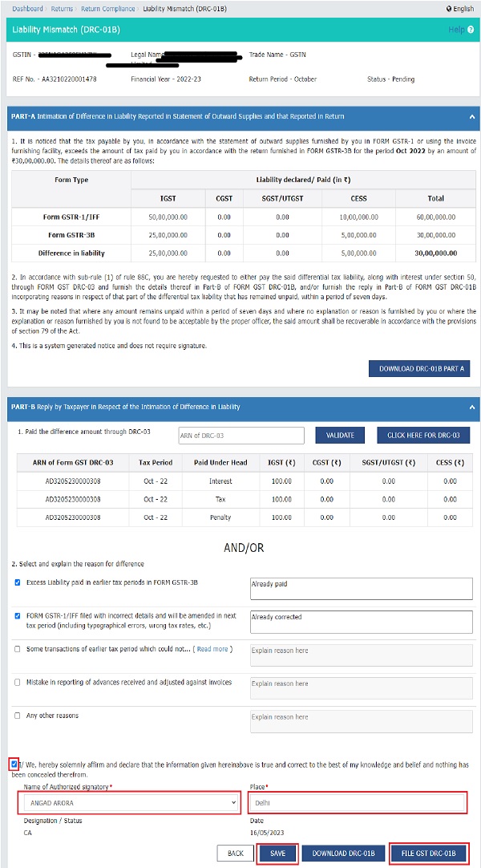Select the date 16/05/2023
The width and height of the screenshot is (481, 868).
point(266,832)
